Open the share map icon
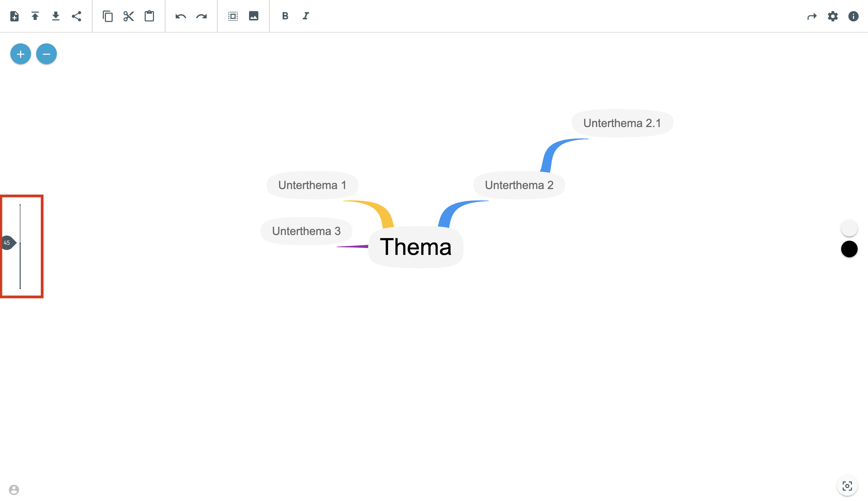This screenshot has height=501, width=868. point(76,16)
